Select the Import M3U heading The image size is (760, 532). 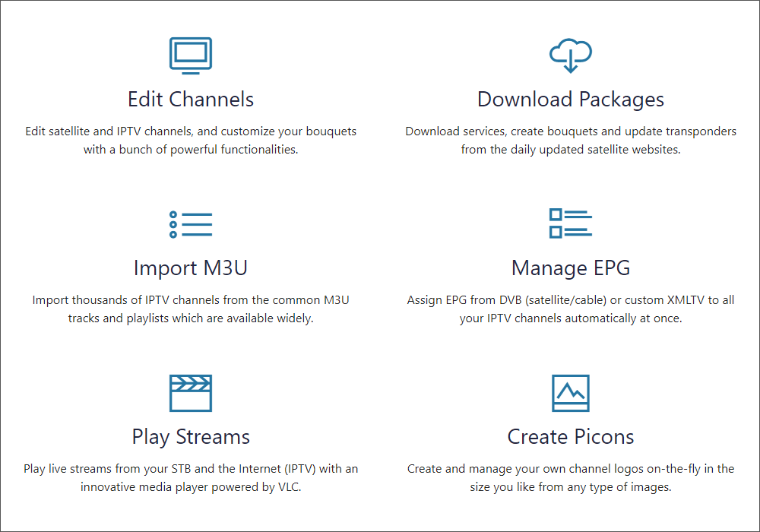191,268
